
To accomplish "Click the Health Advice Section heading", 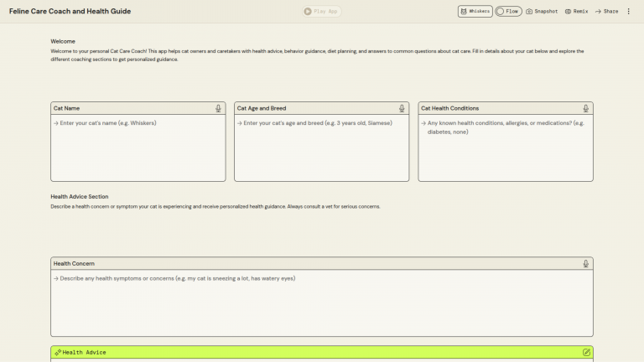I will coord(80,197).
